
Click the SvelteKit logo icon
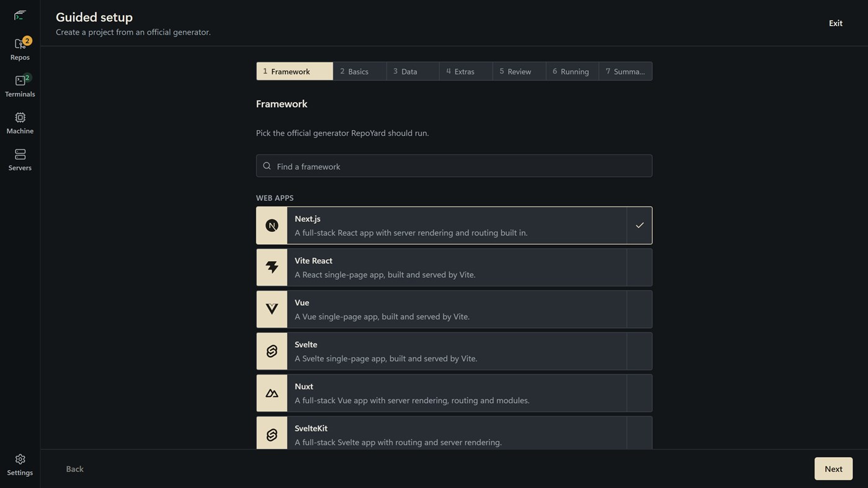point(272,435)
